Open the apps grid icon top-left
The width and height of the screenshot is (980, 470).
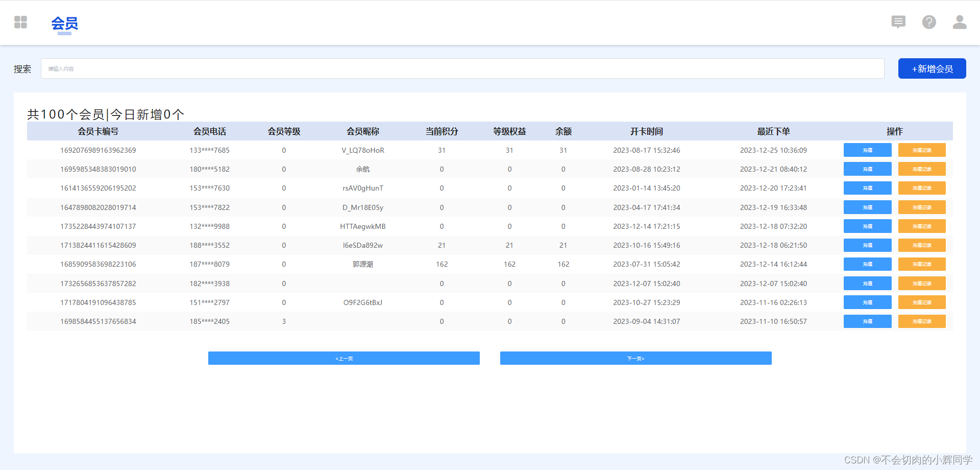point(20,22)
